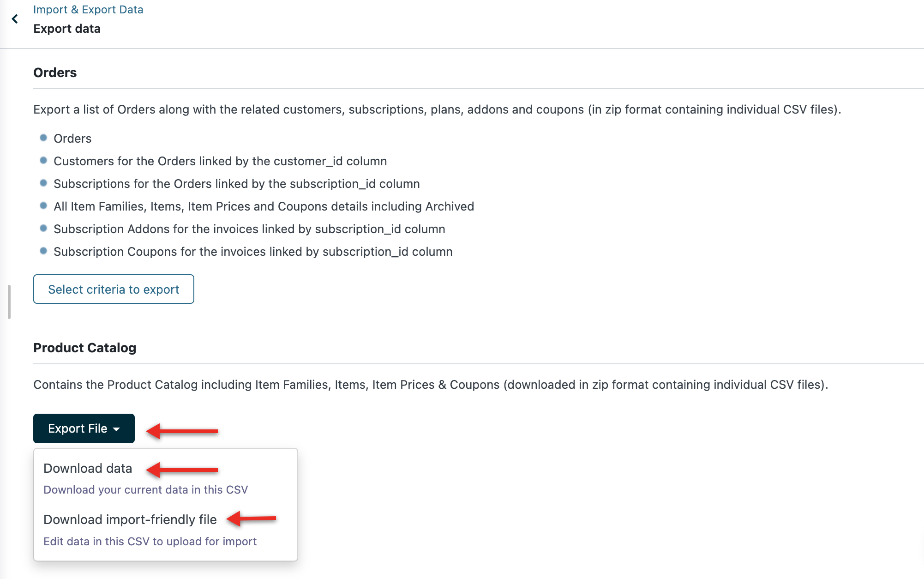Viewport: 924px width, 579px height.
Task: Select Download import-friendly file option
Action: (x=130, y=519)
